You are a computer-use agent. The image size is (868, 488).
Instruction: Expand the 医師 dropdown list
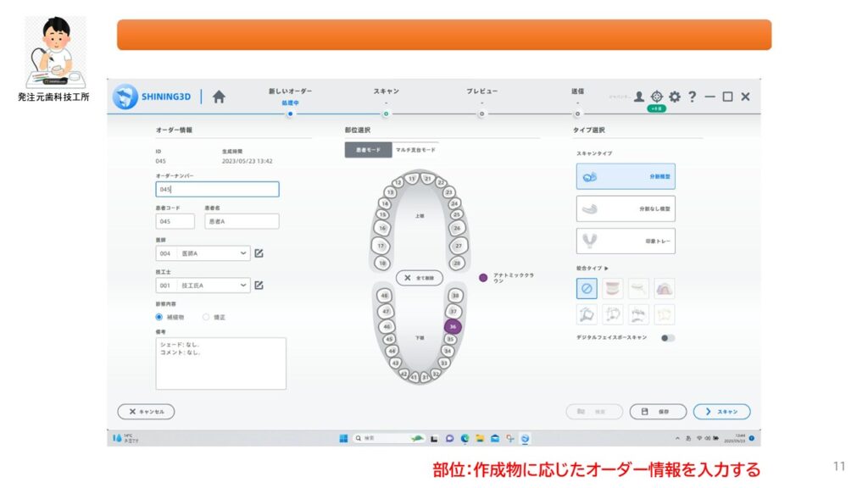pos(244,252)
